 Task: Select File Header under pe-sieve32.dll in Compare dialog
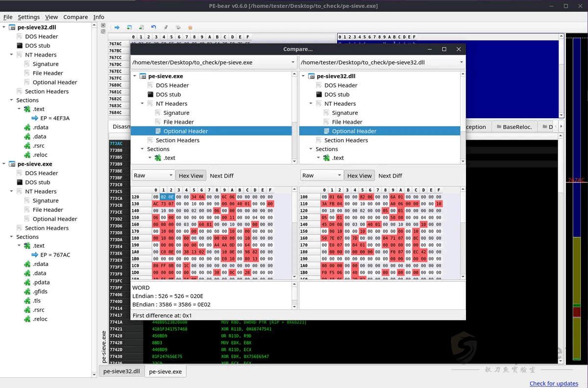pos(347,122)
